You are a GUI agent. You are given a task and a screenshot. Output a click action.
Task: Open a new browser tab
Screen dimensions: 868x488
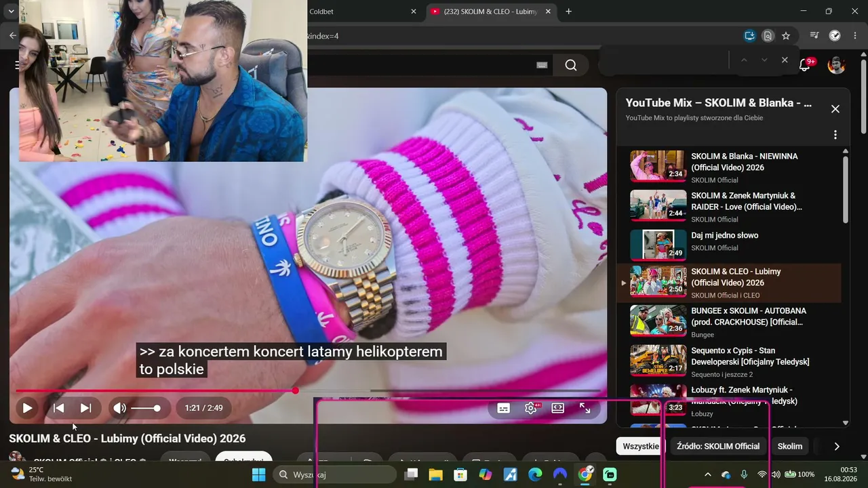568,12
